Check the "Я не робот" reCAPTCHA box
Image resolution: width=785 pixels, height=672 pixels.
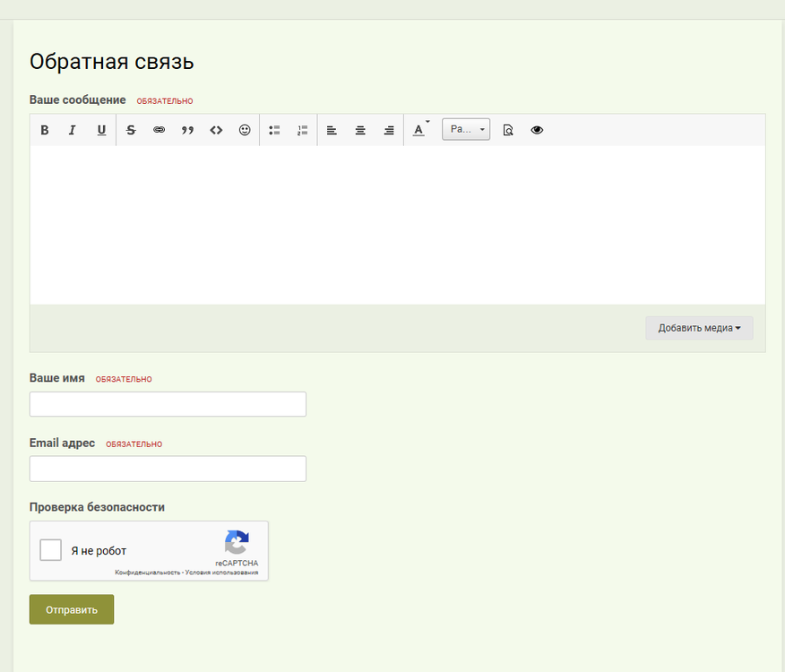tap(51, 550)
